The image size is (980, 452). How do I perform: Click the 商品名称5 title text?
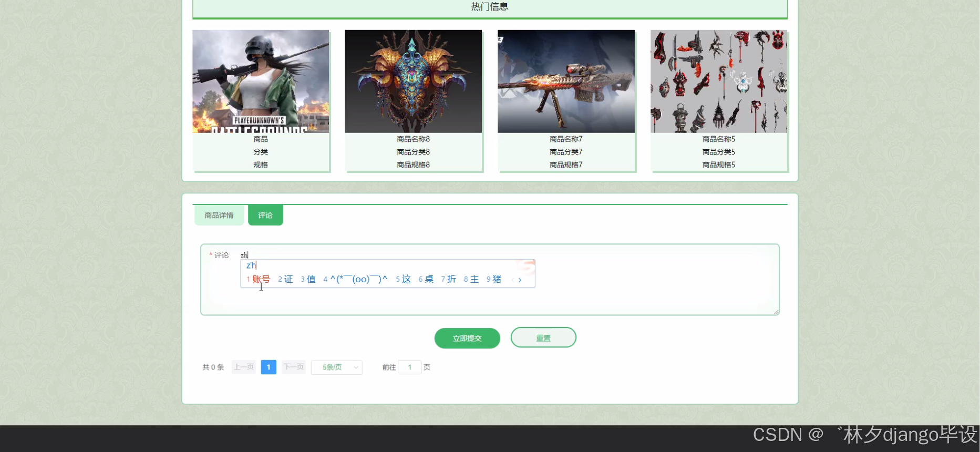(719, 139)
